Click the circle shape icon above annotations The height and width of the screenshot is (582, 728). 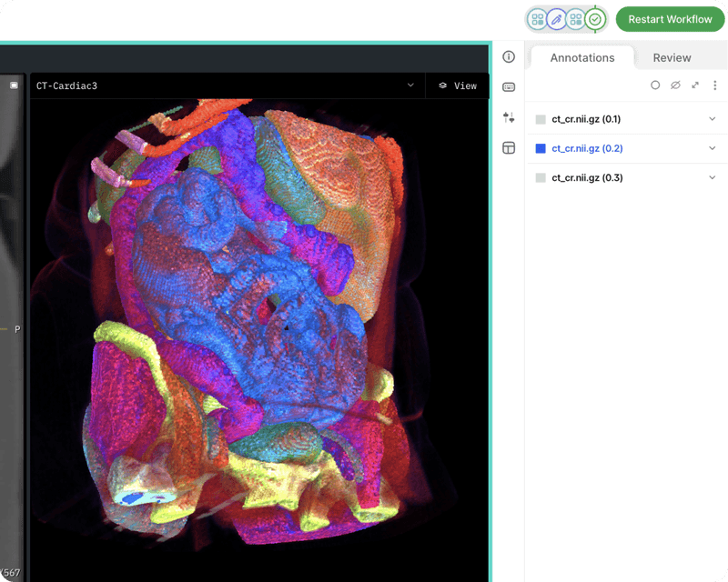coord(655,85)
